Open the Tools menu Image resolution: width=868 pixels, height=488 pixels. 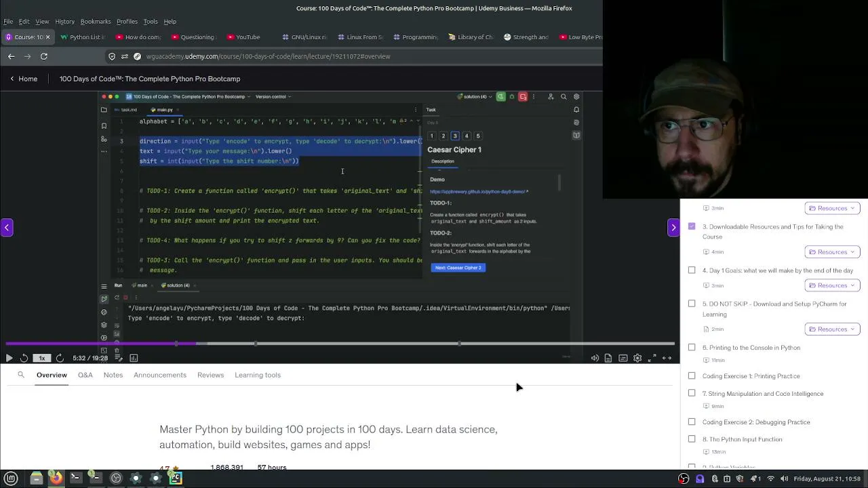pyautogui.click(x=151, y=22)
